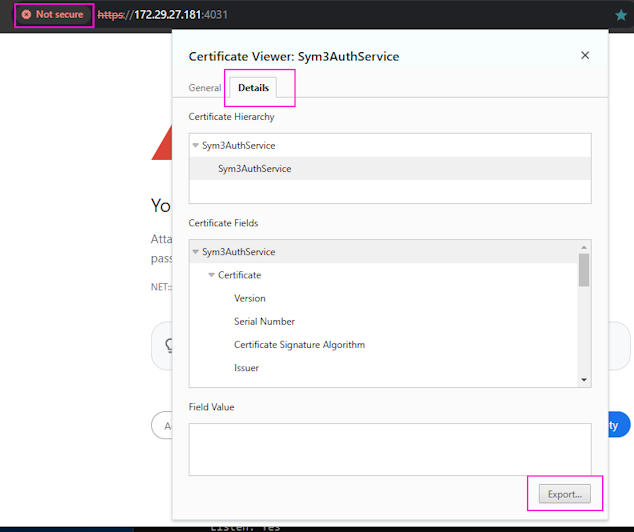Select the Serial Number field

(x=264, y=322)
